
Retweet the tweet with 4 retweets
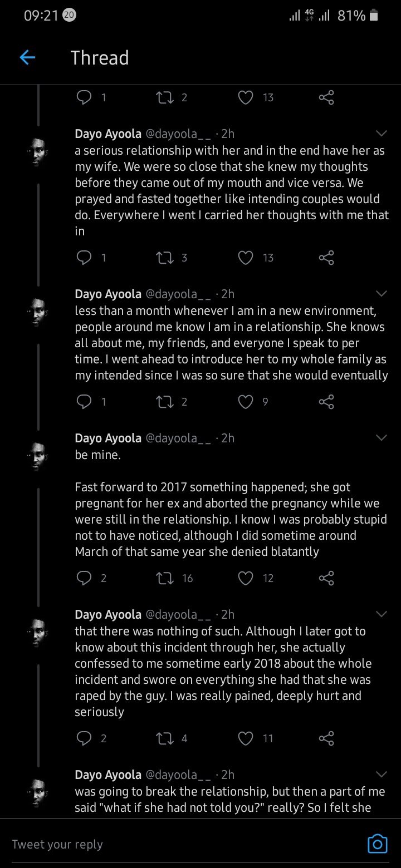165,738
